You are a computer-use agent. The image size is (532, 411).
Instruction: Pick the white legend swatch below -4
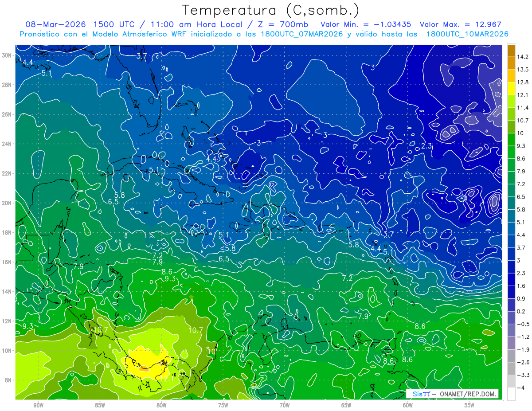coord(511,394)
